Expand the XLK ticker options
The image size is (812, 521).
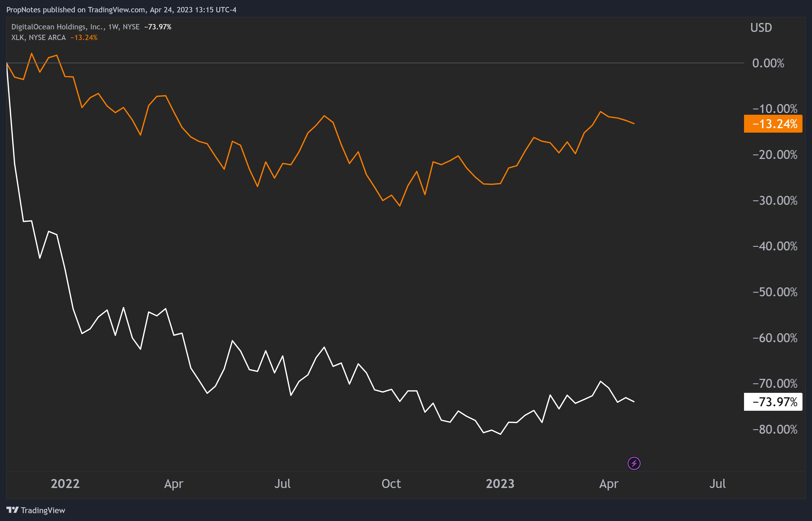click(18, 37)
